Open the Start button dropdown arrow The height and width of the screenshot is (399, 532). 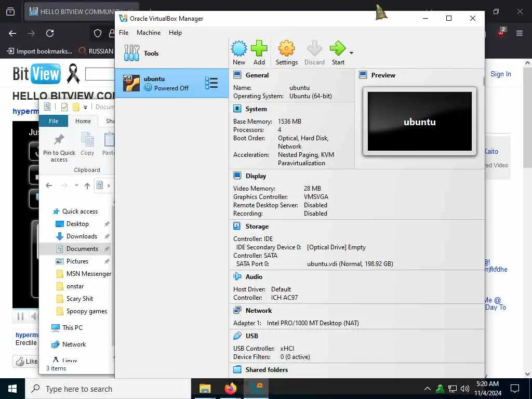(x=352, y=53)
